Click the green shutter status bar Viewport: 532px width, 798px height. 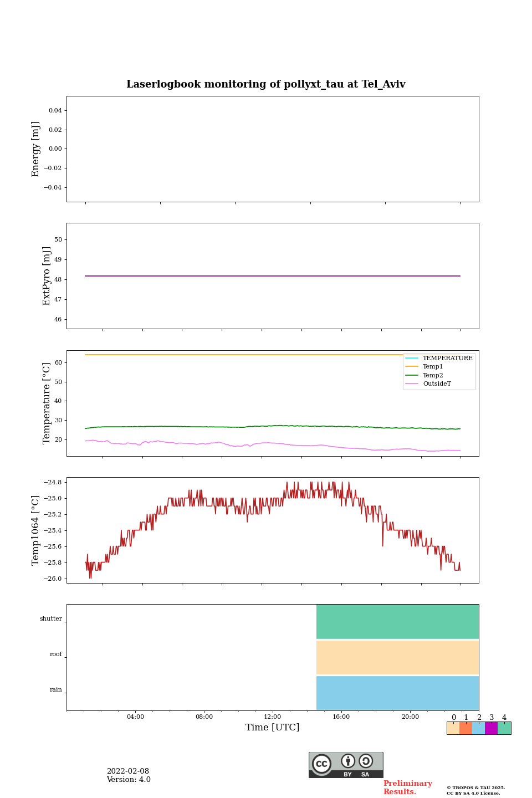click(397, 622)
